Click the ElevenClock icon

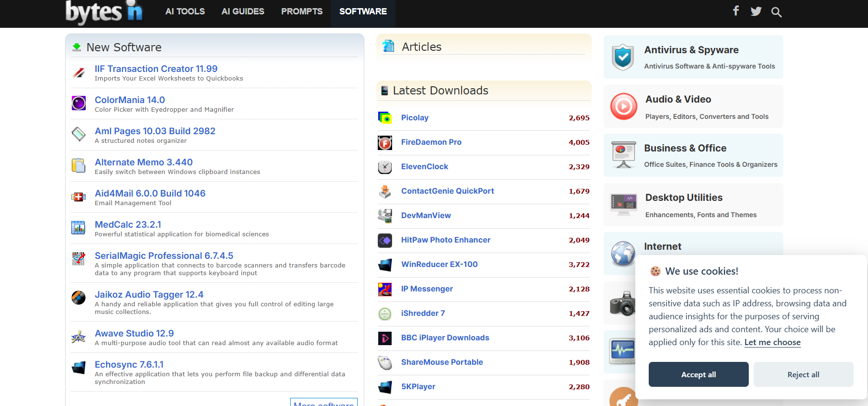tap(385, 167)
